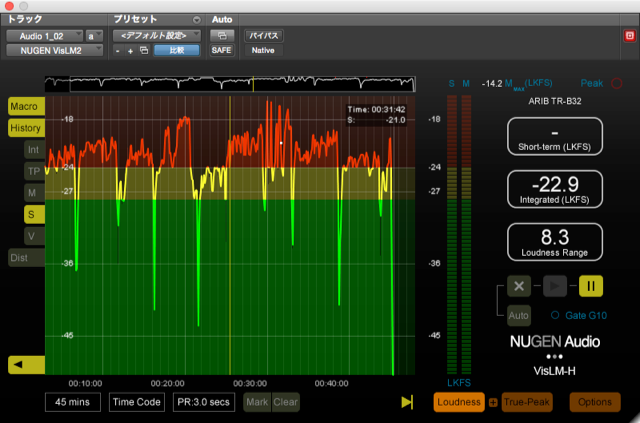Click the PR:3.0 secs setting box
Viewport: 640px width, 423px height.
pyautogui.click(x=204, y=402)
